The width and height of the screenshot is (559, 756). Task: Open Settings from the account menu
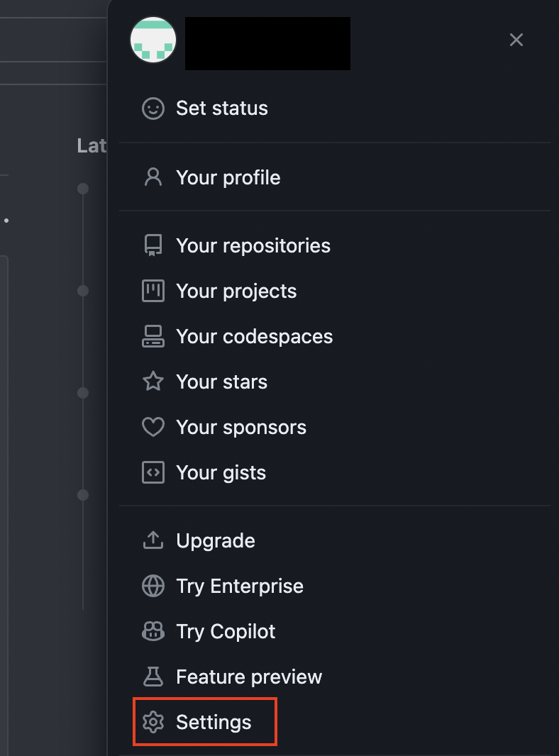(x=214, y=721)
